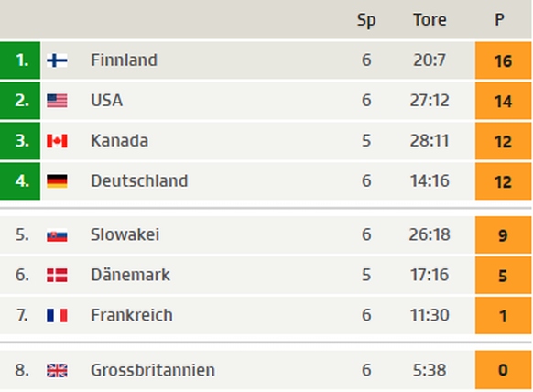Click the Great Britain flag icon
Screen dimensions: 533x392
point(57,371)
